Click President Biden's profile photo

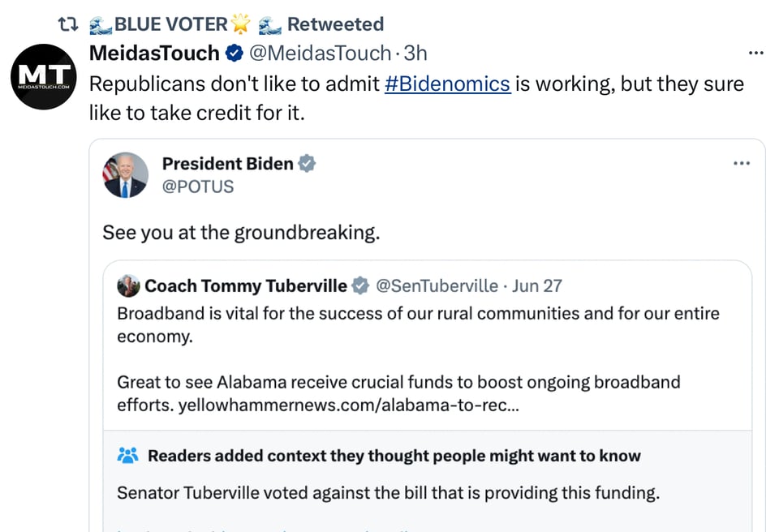126,174
